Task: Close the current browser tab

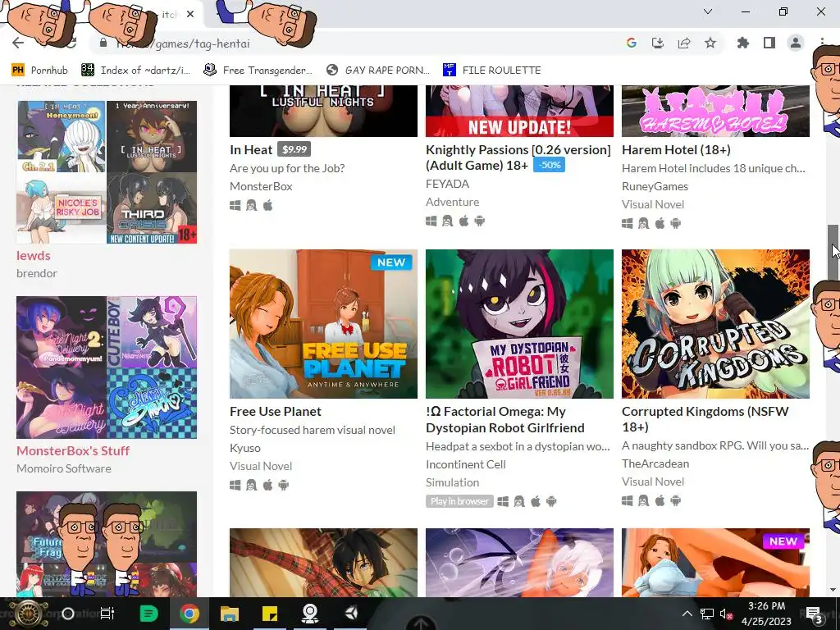Action: coord(190,15)
